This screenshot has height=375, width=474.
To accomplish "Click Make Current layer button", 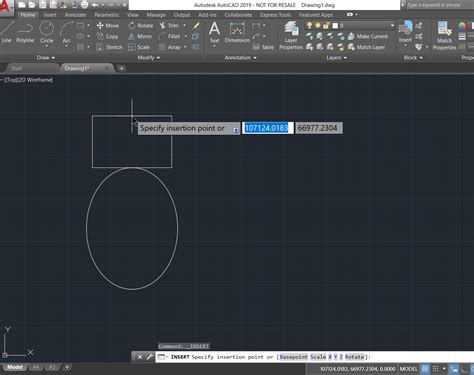I will click(x=368, y=36).
